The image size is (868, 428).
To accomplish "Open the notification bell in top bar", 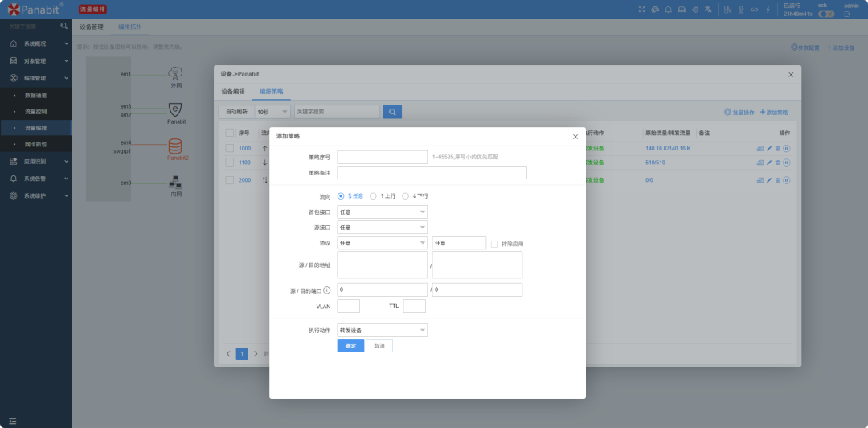I will point(669,10).
